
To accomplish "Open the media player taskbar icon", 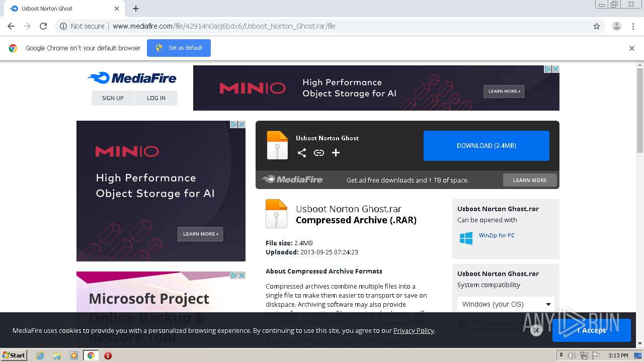I will [74, 355].
